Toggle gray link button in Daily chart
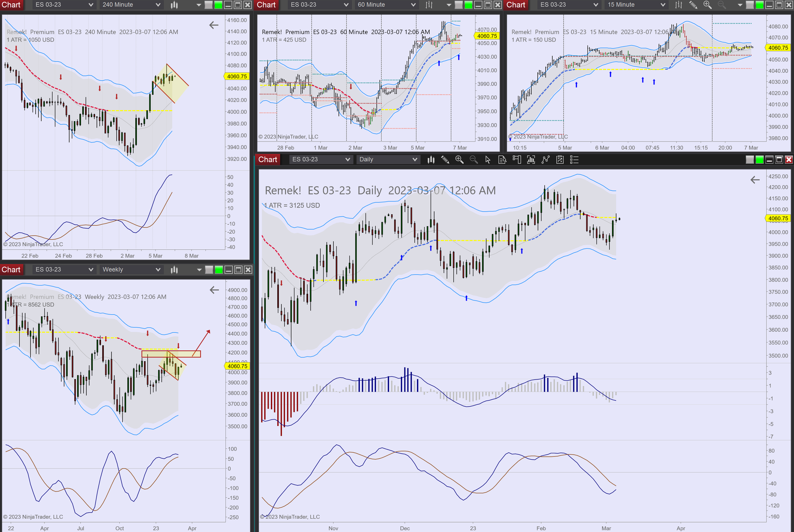The image size is (794, 532). pos(750,159)
